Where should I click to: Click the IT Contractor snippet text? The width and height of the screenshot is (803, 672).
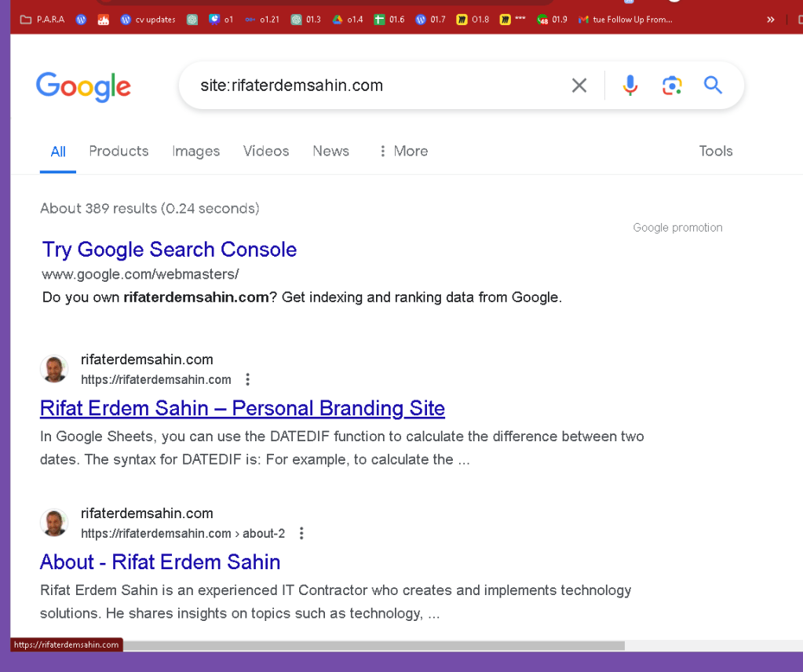(335, 601)
